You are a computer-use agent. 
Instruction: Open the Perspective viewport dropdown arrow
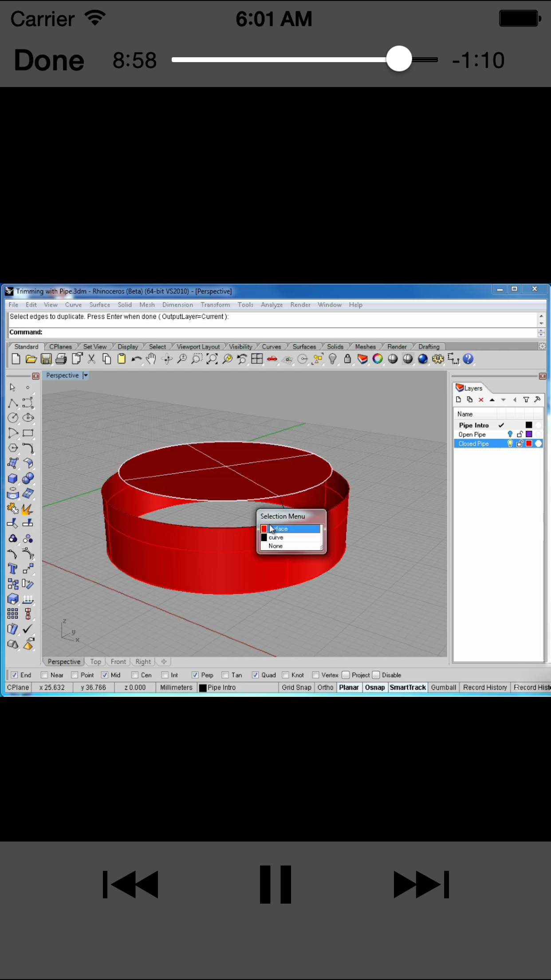(86, 375)
